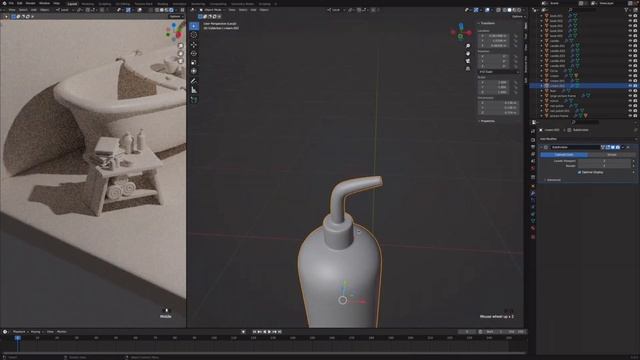Open XYZ Euler rotation mode dropdown
The image size is (640, 360).
[x=498, y=72]
